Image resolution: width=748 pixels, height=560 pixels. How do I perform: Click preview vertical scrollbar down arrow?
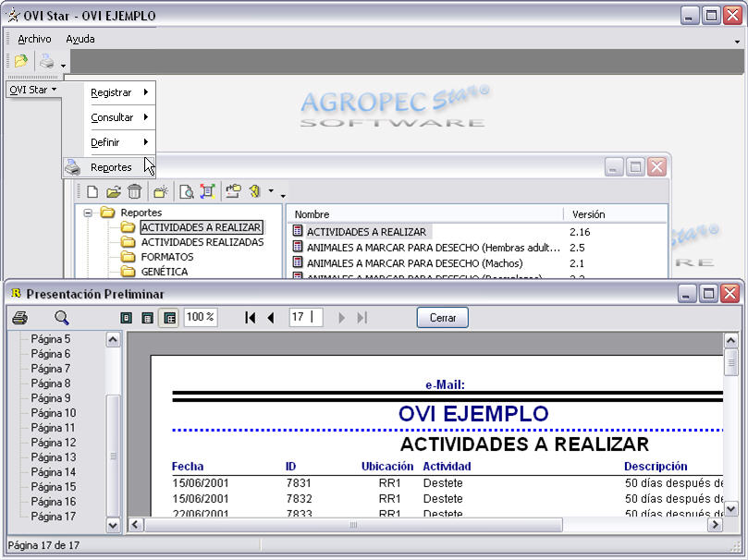730,509
